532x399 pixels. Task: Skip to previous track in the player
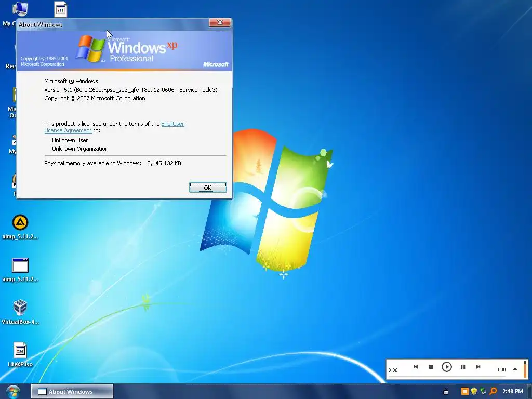(x=416, y=367)
